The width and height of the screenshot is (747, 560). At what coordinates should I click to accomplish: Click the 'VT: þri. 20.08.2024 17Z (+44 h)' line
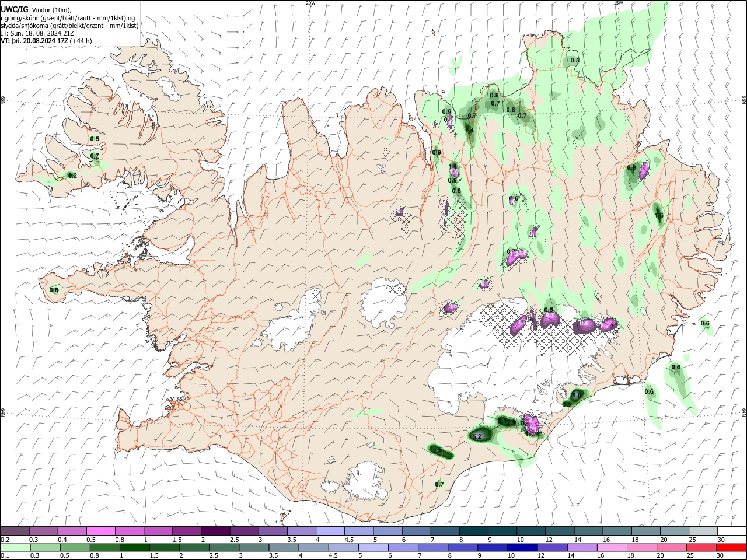46,41
